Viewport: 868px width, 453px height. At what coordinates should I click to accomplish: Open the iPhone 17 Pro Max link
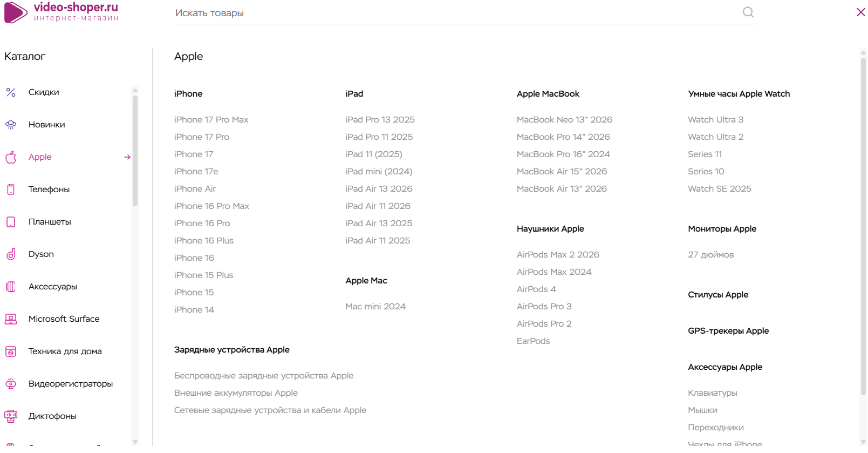pos(211,120)
